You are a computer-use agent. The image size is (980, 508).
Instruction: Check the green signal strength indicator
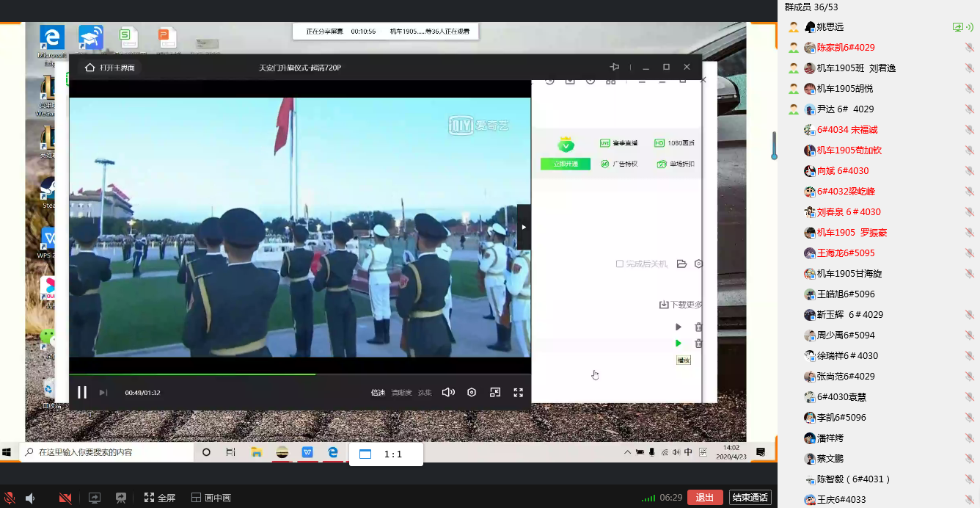click(x=648, y=498)
